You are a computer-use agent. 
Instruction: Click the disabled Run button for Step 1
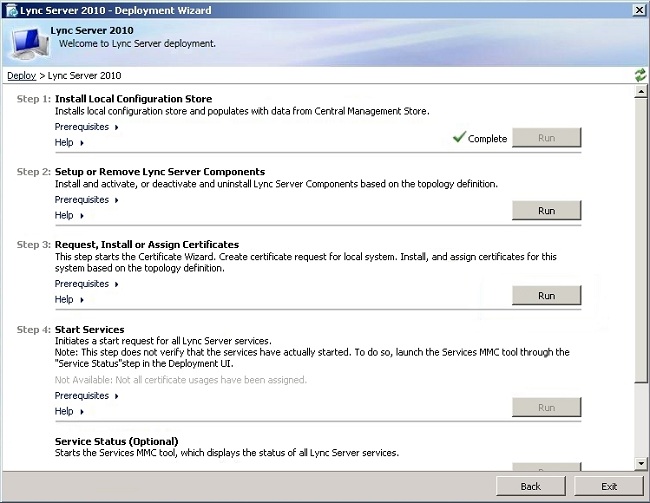[546, 138]
